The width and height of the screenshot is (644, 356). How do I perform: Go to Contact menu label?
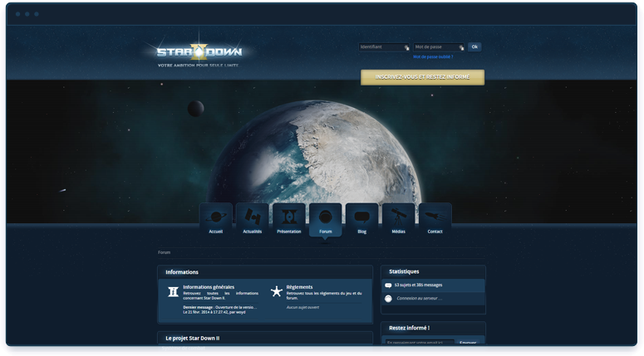pos(435,232)
